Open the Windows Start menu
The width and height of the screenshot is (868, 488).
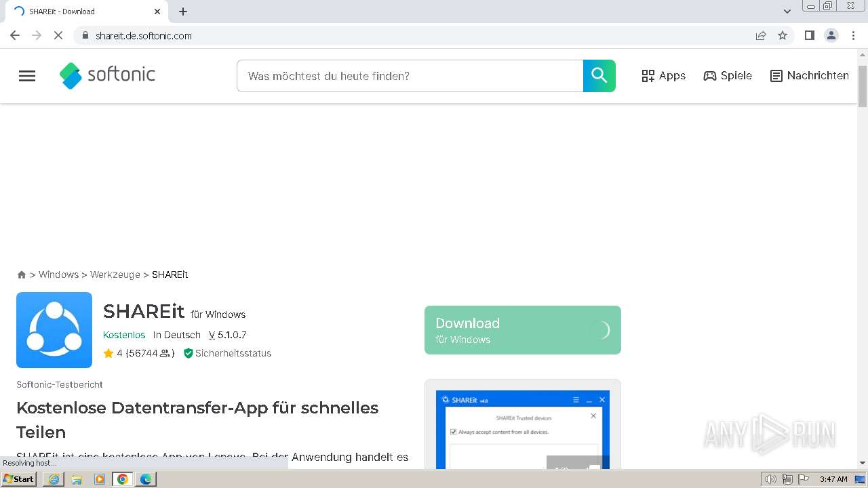20,479
